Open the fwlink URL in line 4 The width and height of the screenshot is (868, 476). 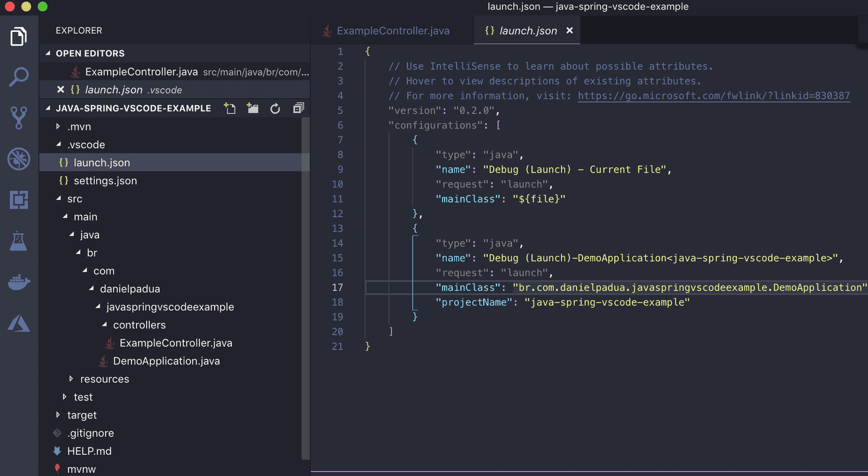click(x=714, y=95)
